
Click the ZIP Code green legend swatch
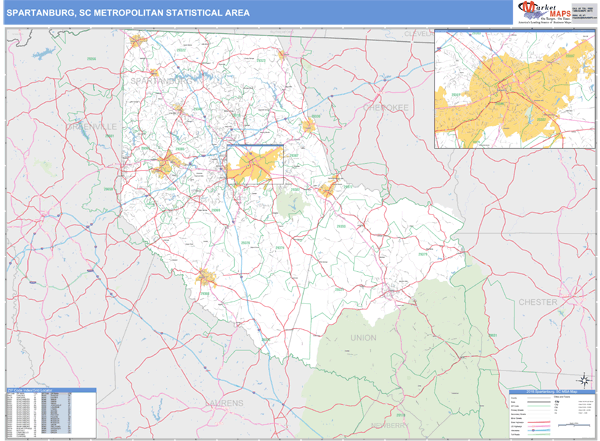coord(539,406)
